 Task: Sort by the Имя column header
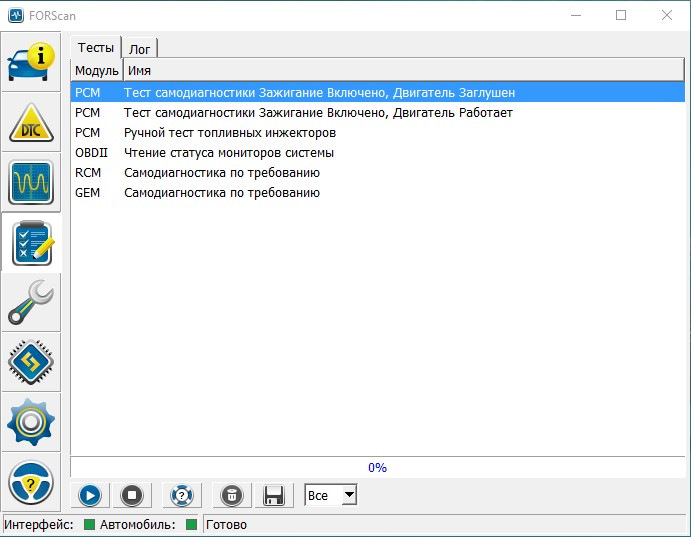click(x=404, y=70)
